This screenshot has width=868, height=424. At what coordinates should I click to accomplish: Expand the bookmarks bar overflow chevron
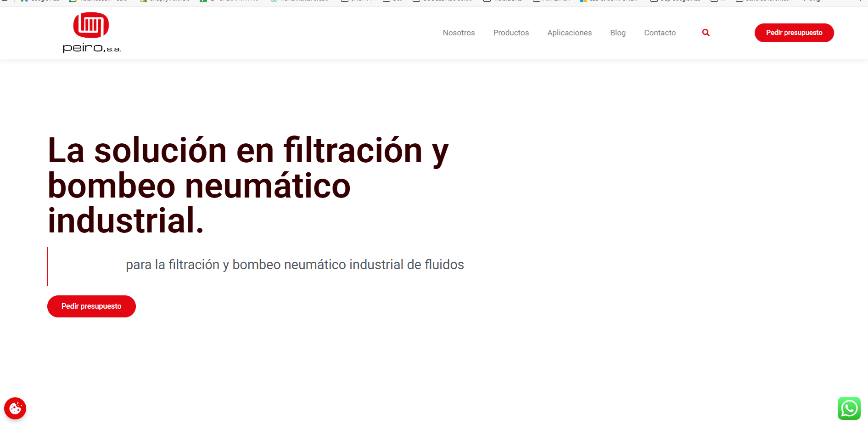tap(861, 1)
